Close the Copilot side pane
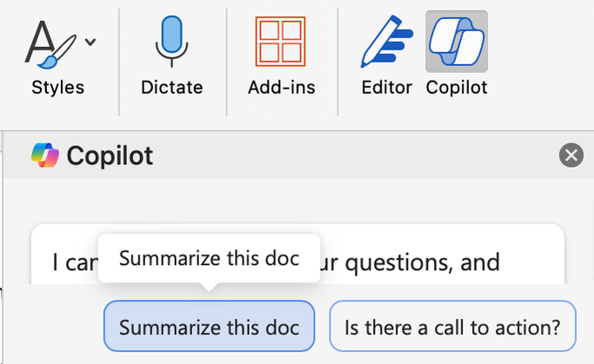This screenshot has width=594, height=364. point(571,156)
